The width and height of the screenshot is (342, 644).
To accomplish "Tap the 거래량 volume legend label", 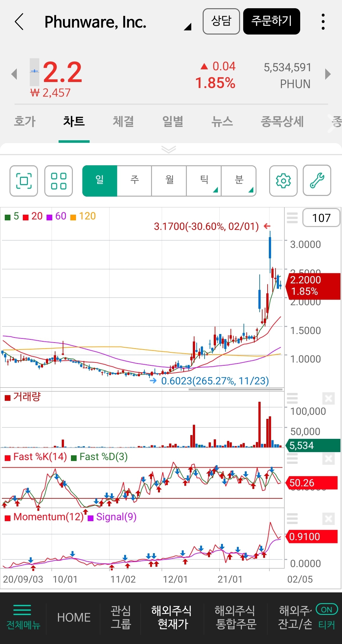I will [x=27, y=397].
